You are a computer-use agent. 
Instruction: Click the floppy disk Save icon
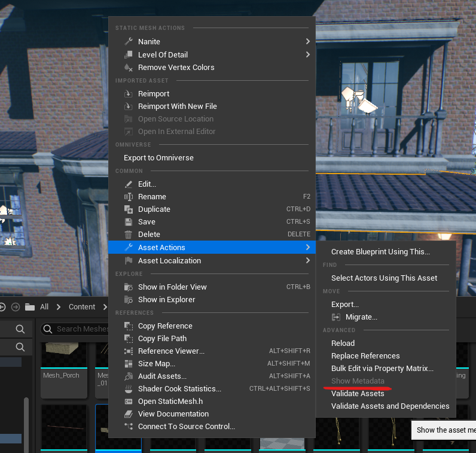coord(129,222)
